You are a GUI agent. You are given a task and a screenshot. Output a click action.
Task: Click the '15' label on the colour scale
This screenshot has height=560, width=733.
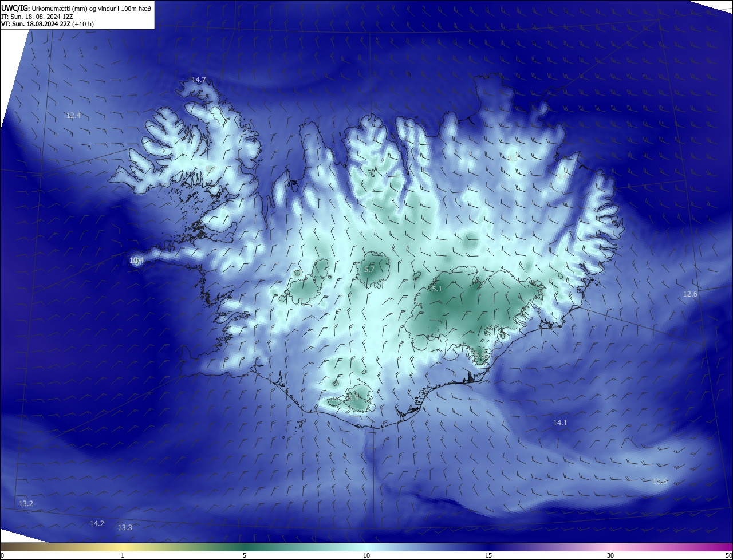coord(488,555)
